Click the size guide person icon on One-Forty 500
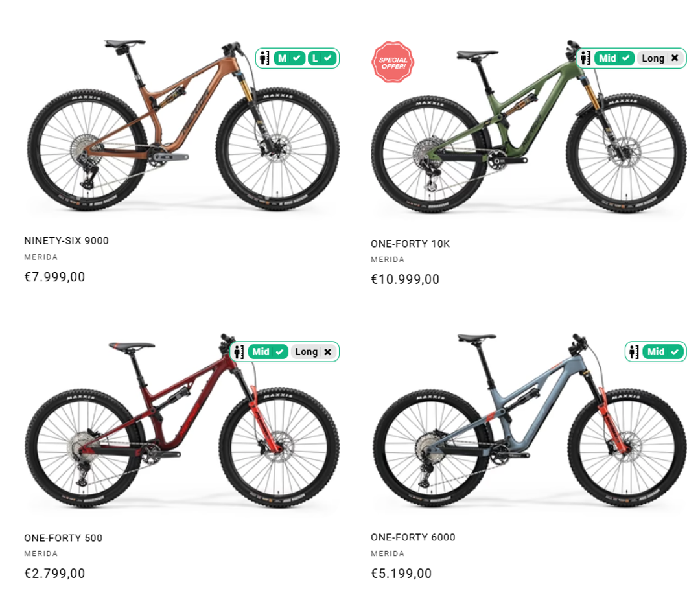Screen dimensions: 700x604 pos(239,352)
